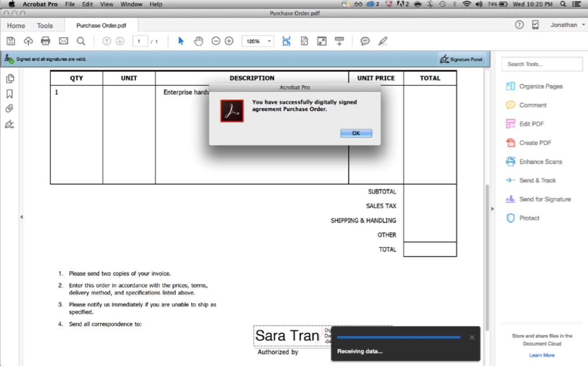Expand the Jonathan account menu

568,25
